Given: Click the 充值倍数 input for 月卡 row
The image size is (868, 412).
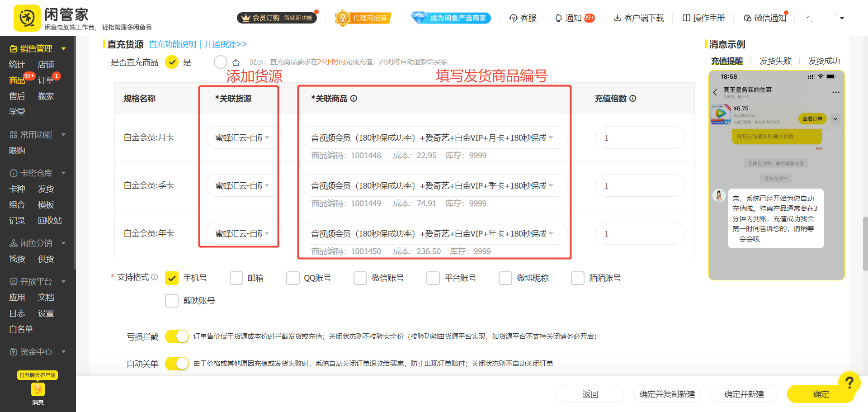Looking at the screenshot, I should point(640,137).
